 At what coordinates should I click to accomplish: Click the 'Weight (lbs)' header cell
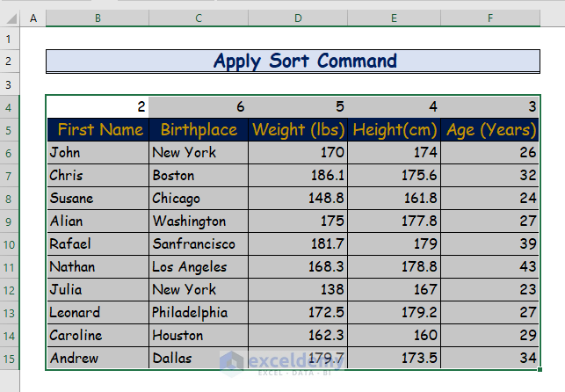pos(298,130)
